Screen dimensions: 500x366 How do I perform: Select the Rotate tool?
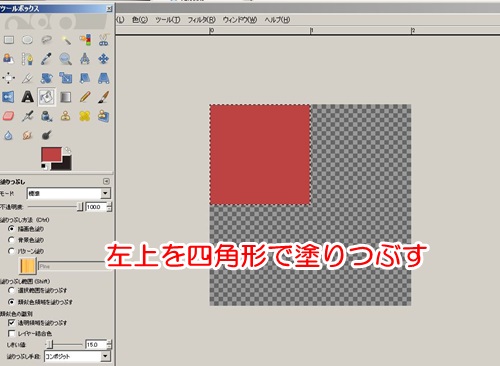[46, 78]
